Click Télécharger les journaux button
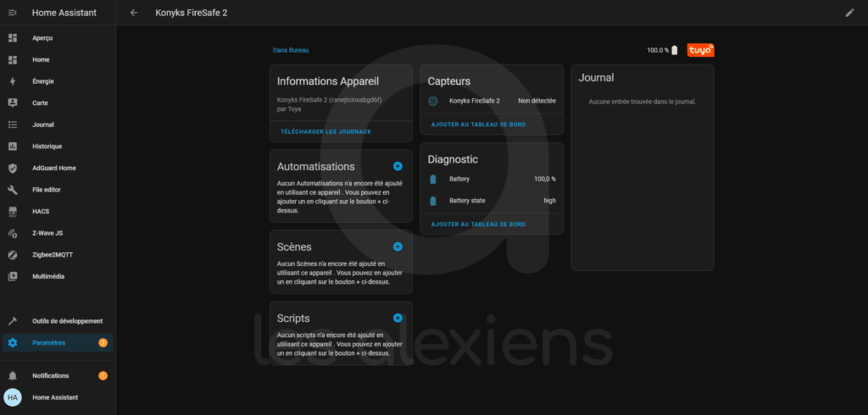 tap(325, 131)
